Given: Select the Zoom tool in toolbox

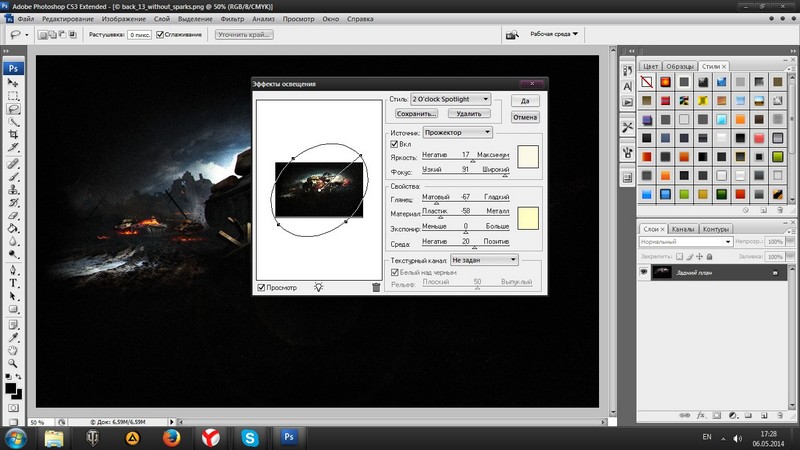Looking at the screenshot, I should coord(14,363).
